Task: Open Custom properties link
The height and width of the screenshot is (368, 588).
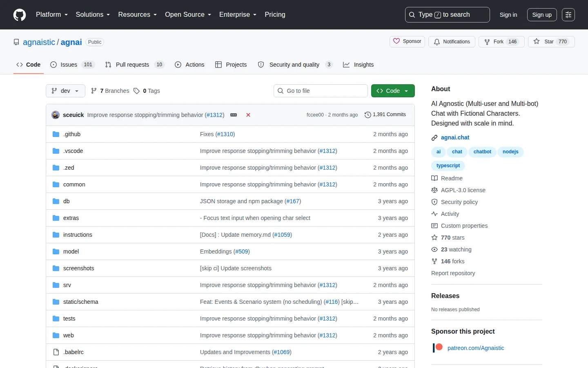Action: click(x=459, y=226)
